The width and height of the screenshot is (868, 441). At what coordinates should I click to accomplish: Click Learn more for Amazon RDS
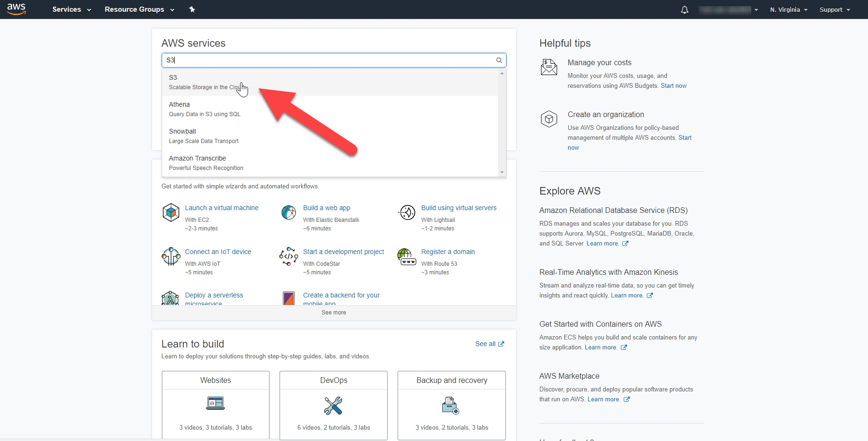tap(602, 244)
